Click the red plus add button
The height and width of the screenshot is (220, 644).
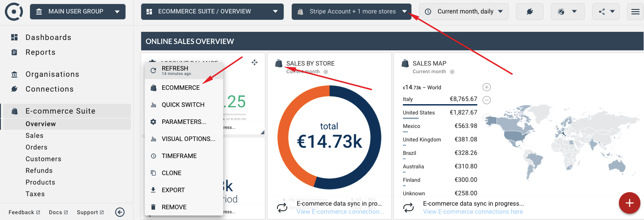click(630, 203)
